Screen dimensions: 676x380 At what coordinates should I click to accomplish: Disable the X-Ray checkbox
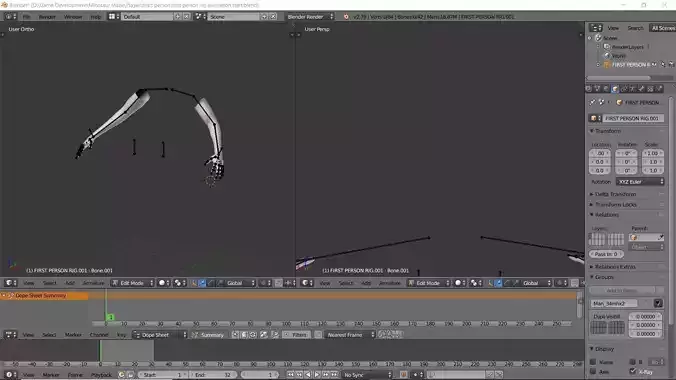632,371
